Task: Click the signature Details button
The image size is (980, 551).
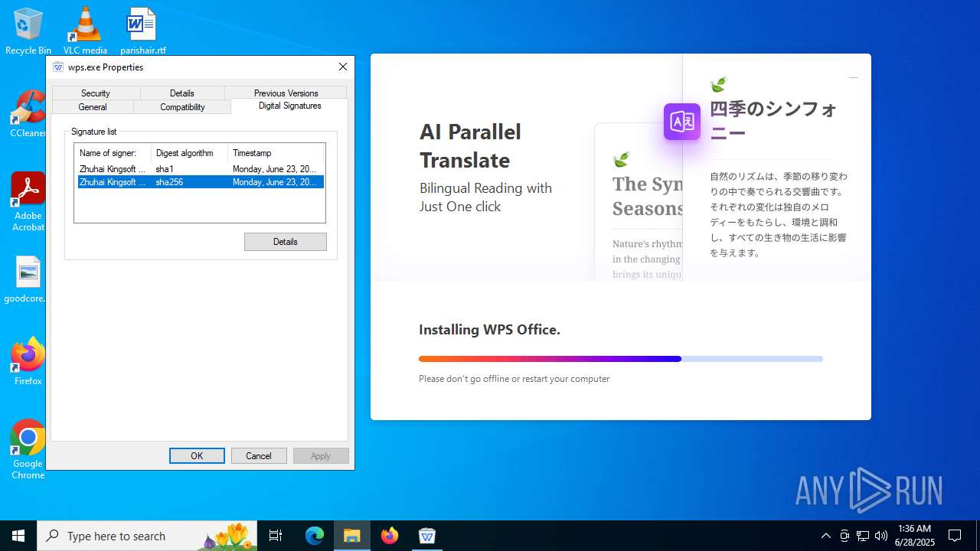Action: point(286,242)
